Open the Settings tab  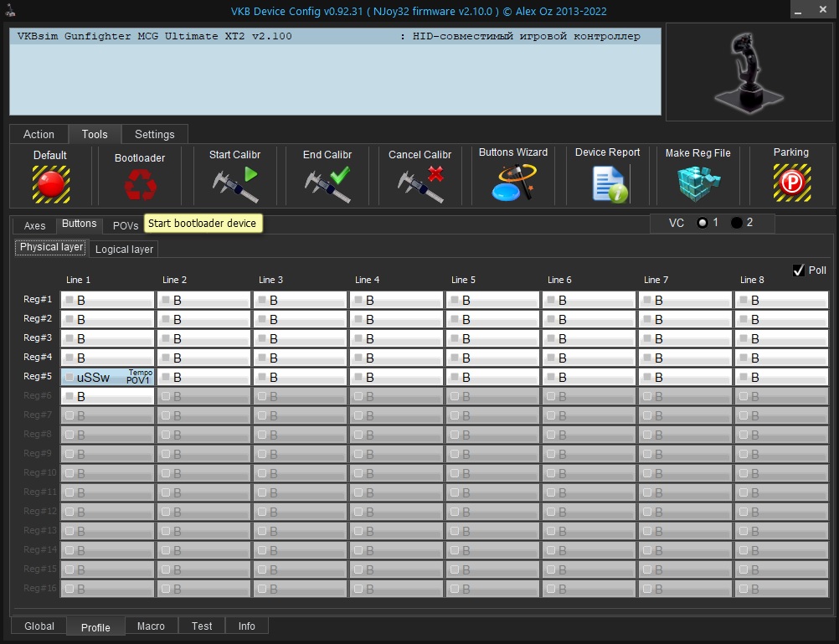coord(155,134)
